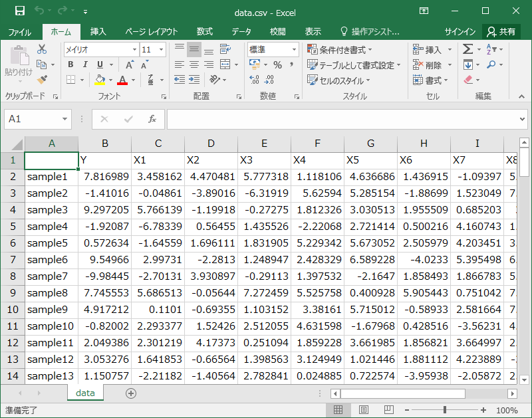
Task: Apply percent style
Action: point(277,64)
